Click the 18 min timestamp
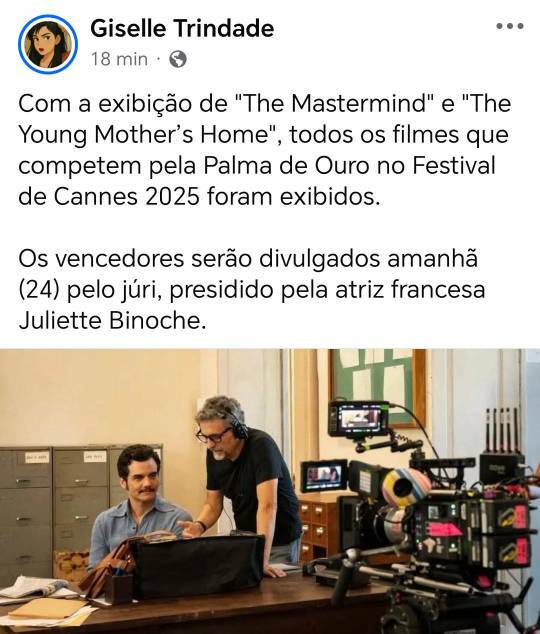The width and height of the screenshot is (540, 634). 119,59
